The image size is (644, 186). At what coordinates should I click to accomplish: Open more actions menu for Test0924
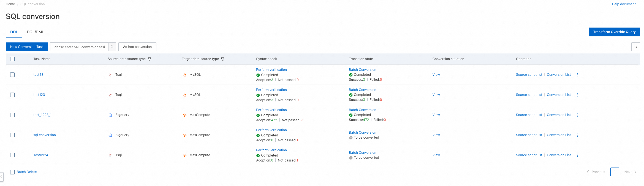click(x=577, y=155)
